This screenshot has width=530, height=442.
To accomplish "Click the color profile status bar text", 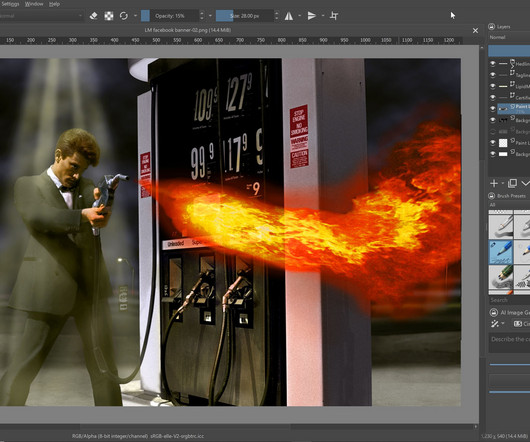I will (x=138, y=436).
